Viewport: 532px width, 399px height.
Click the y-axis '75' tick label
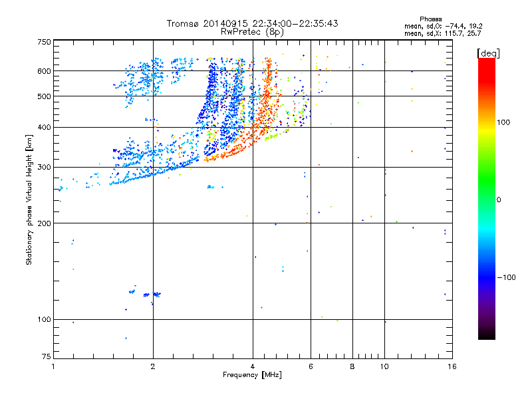click(x=47, y=356)
